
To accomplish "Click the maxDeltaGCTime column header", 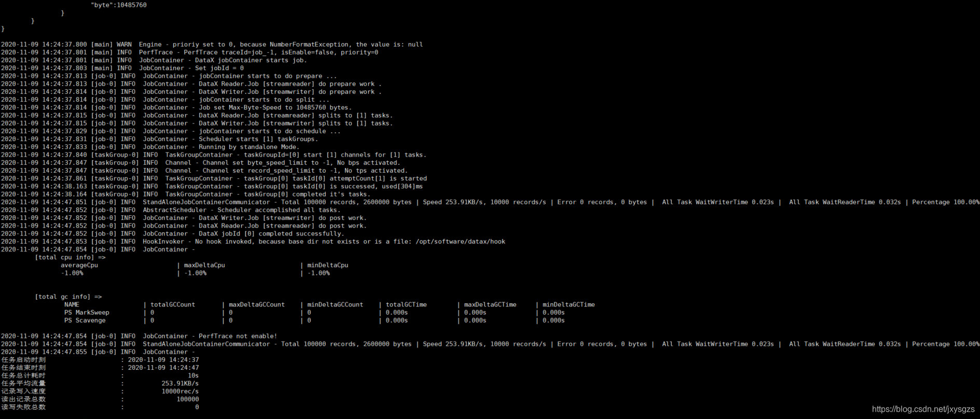I will point(490,305).
